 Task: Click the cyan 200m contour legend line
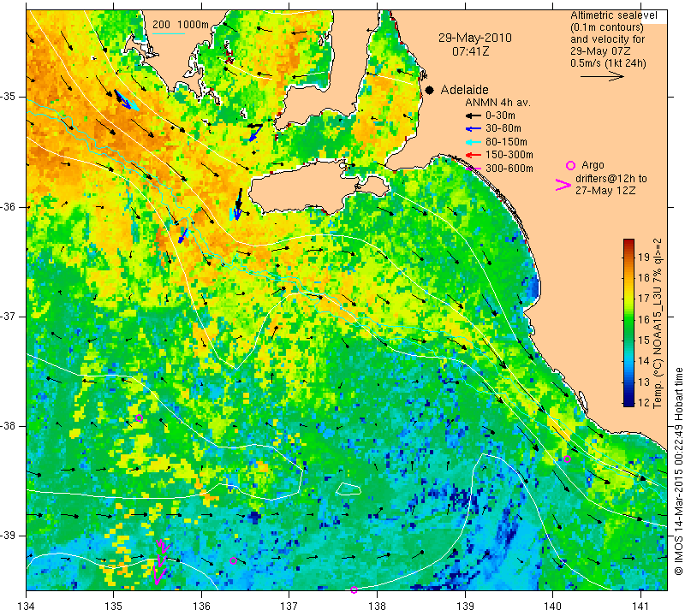(x=169, y=33)
